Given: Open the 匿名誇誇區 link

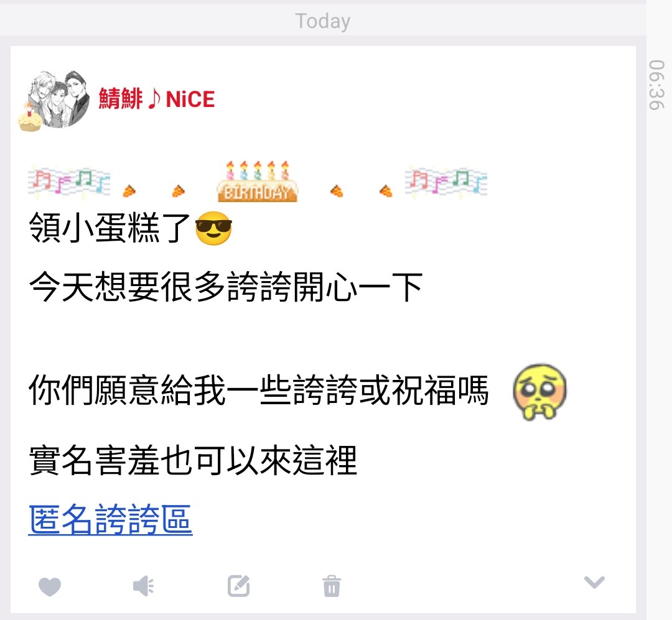Looking at the screenshot, I should click(110, 519).
